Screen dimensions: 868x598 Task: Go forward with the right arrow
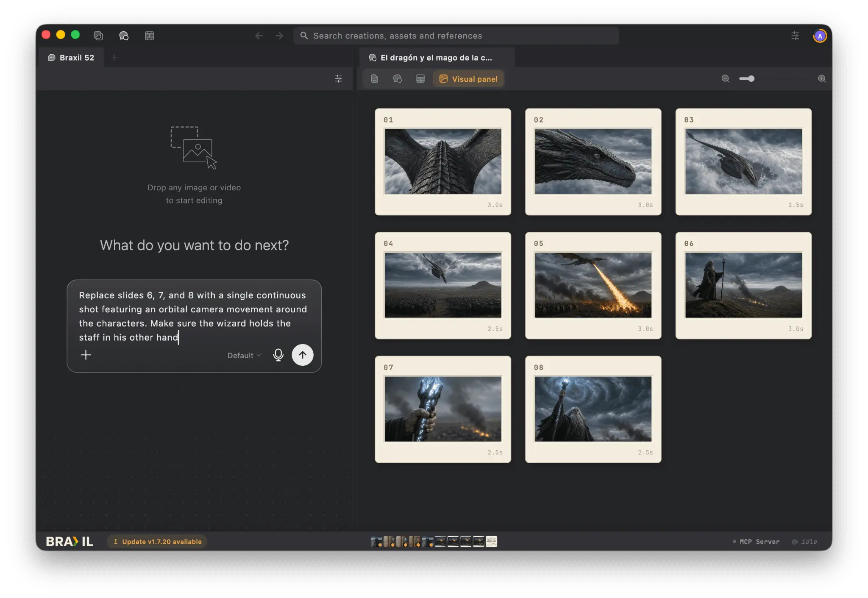(x=279, y=36)
